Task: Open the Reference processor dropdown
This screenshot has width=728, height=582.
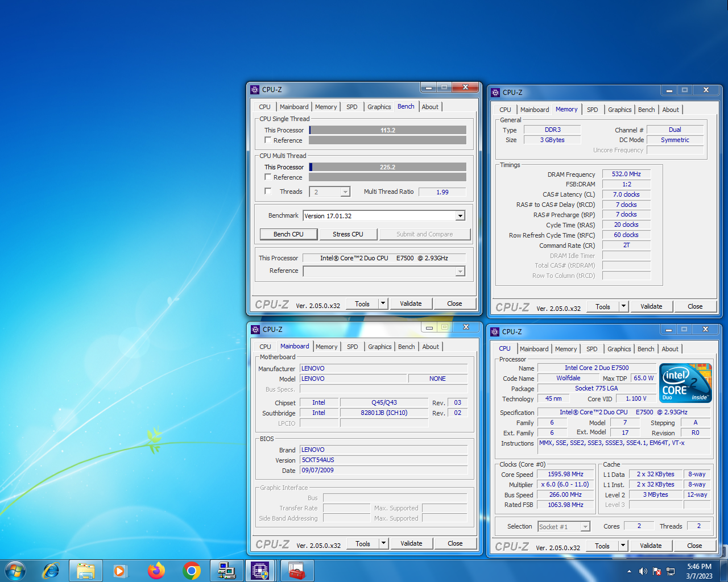Action: click(460, 272)
